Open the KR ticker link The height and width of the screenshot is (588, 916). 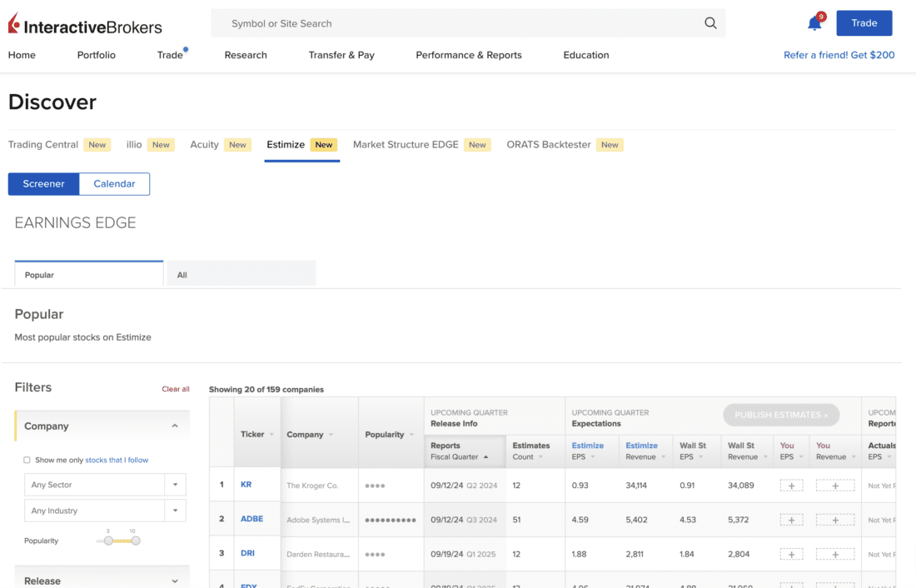[x=246, y=485]
